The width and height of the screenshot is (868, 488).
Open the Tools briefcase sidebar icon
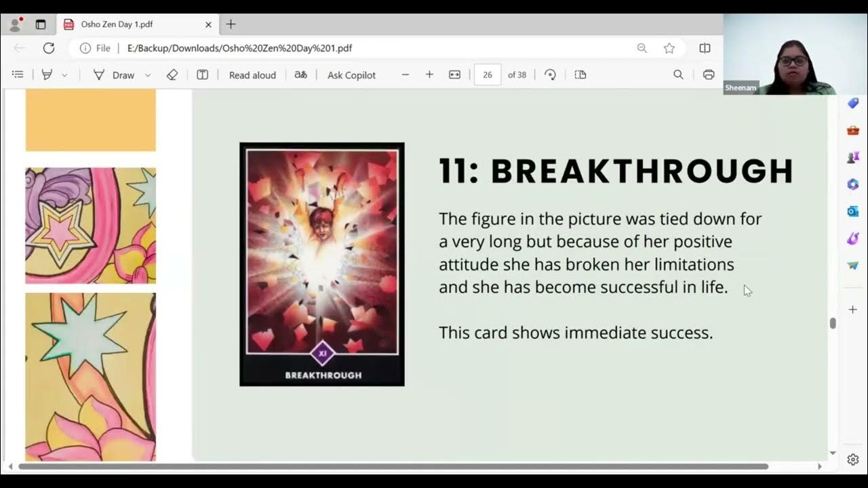pyautogui.click(x=853, y=130)
